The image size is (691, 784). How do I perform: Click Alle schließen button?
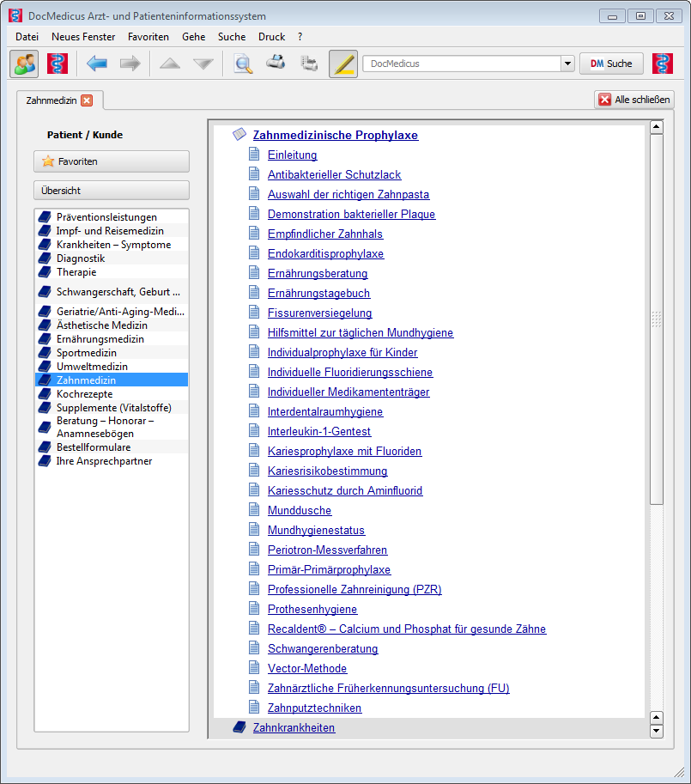tap(634, 100)
